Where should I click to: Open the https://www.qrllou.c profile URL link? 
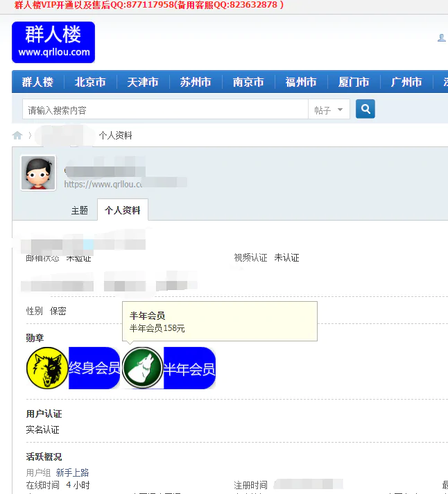pyautogui.click(x=103, y=184)
